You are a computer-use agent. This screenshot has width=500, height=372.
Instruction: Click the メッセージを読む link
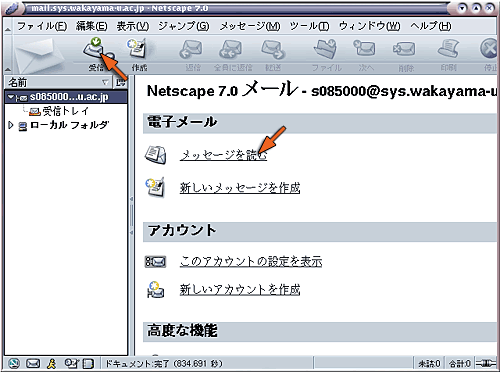[x=223, y=155]
